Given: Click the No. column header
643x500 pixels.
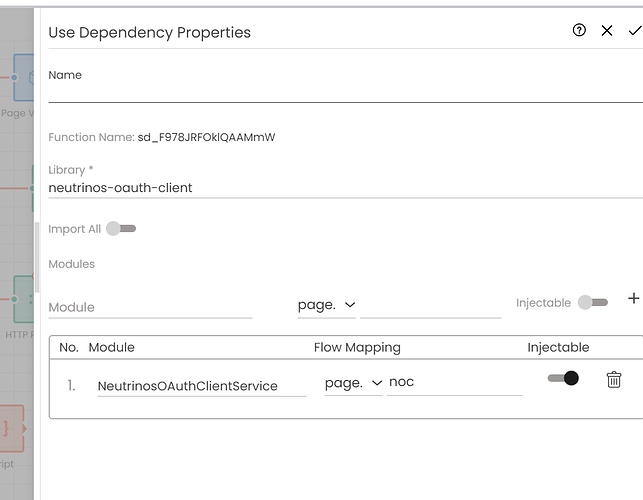Looking at the screenshot, I should [68, 347].
